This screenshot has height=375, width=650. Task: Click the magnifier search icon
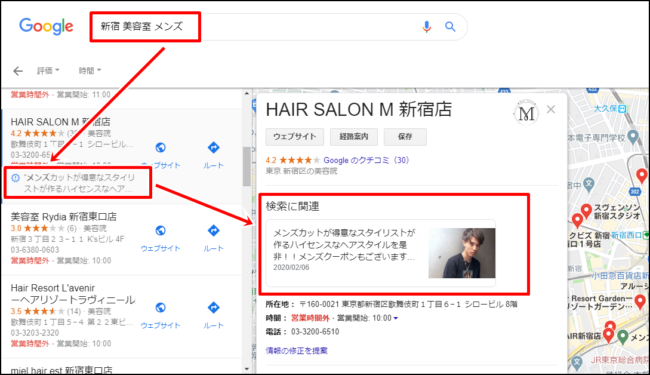point(450,27)
